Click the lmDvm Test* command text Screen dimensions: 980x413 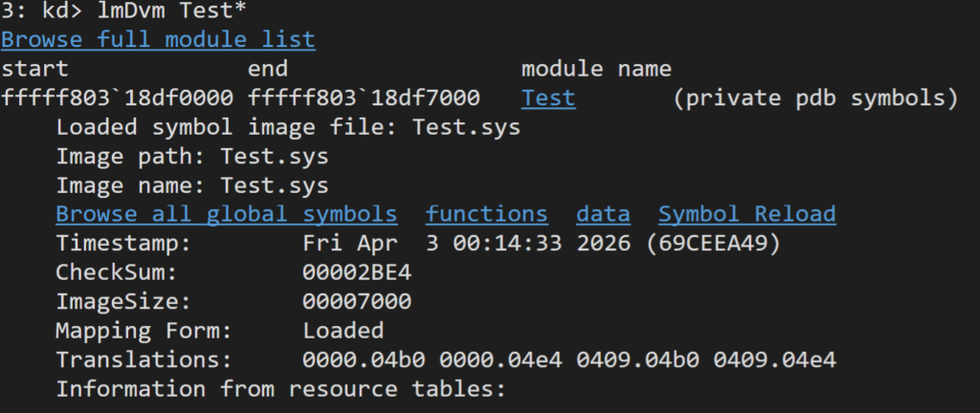pos(172,10)
